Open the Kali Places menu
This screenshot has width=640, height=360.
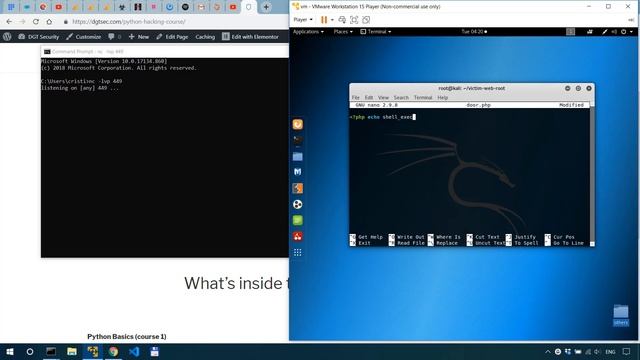coord(343,31)
